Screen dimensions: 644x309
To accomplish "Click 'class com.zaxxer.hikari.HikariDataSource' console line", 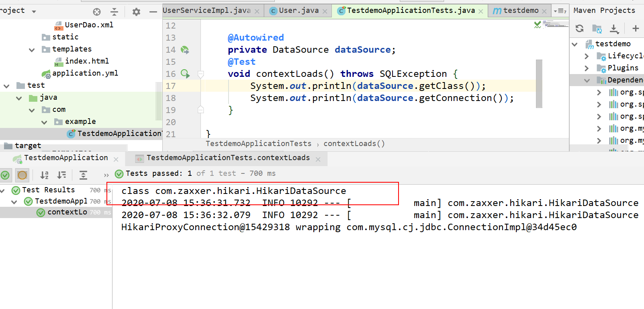I will coord(233,191).
